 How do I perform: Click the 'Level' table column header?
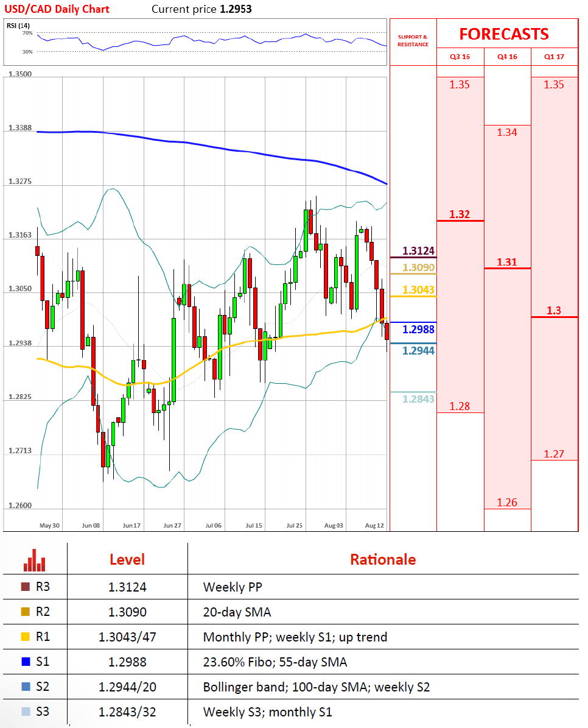(x=127, y=559)
